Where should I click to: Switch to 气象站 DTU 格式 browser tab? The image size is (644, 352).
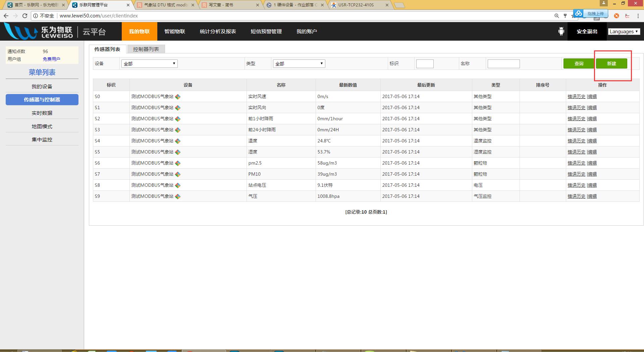(x=166, y=5)
